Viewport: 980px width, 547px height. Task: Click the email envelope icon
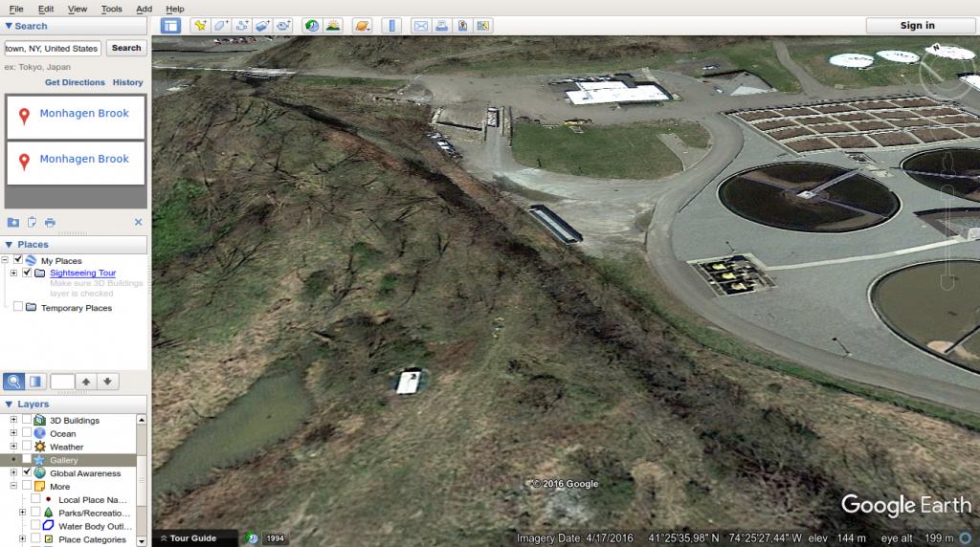tap(419, 26)
